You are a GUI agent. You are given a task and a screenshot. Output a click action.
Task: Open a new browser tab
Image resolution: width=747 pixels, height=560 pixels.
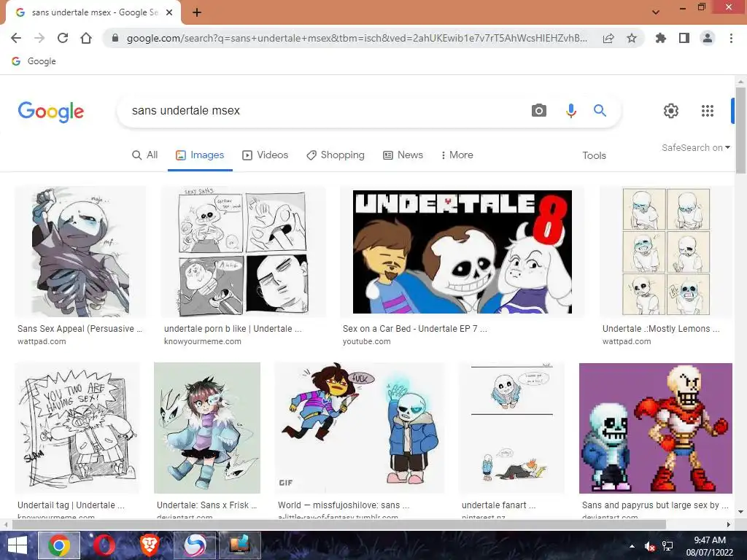197,13
